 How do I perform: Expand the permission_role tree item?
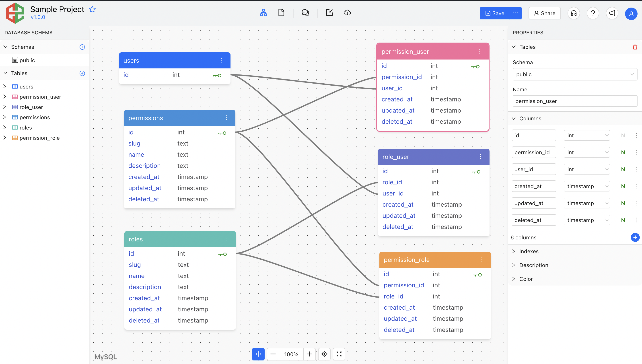[x=4, y=138]
